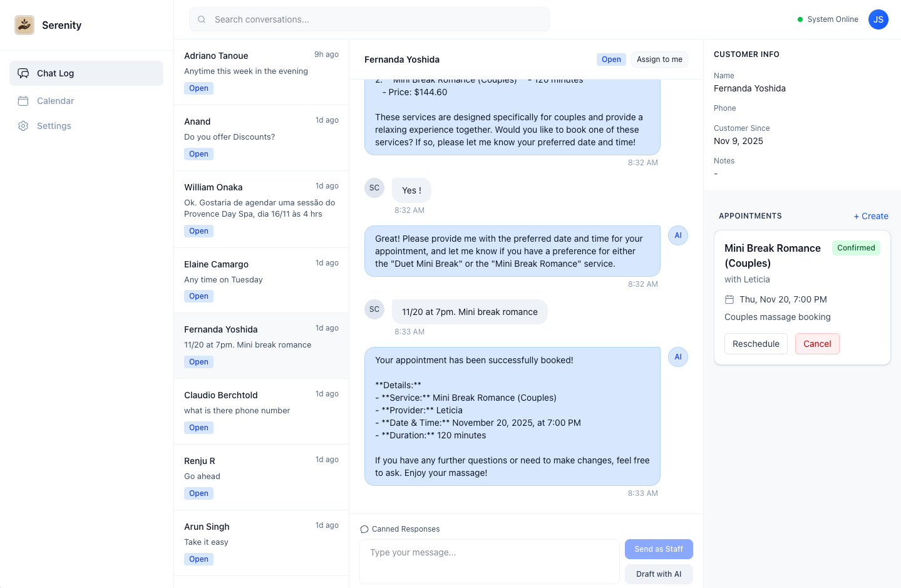Create a new appointment
901x588 pixels.
[x=871, y=216]
